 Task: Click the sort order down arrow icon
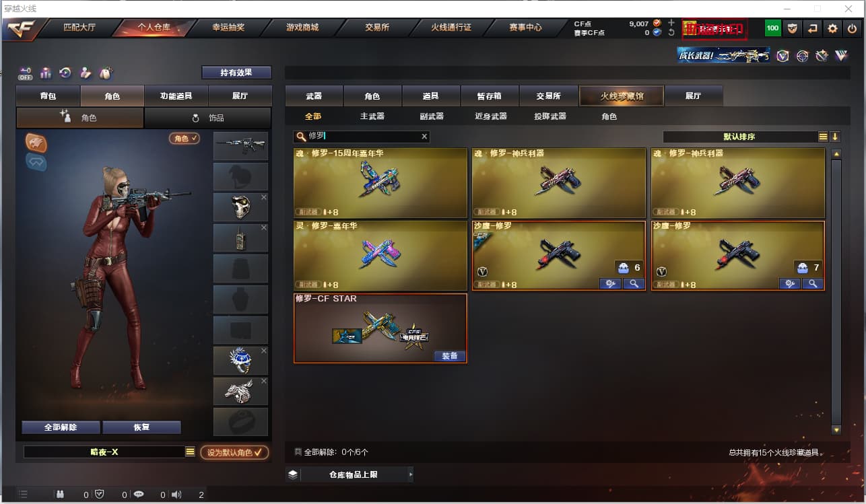835,137
